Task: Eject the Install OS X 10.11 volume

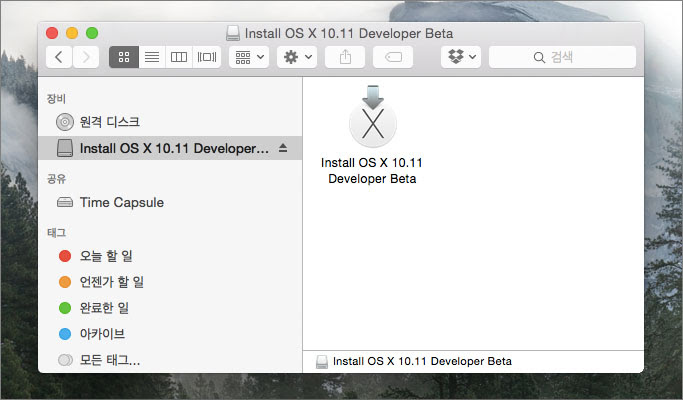Action: point(283,148)
